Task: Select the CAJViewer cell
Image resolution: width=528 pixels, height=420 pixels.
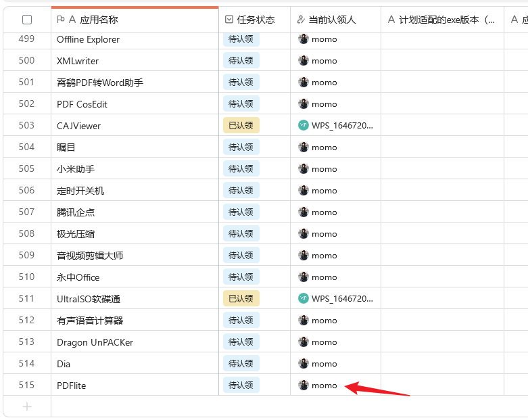Action: pos(135,126)
